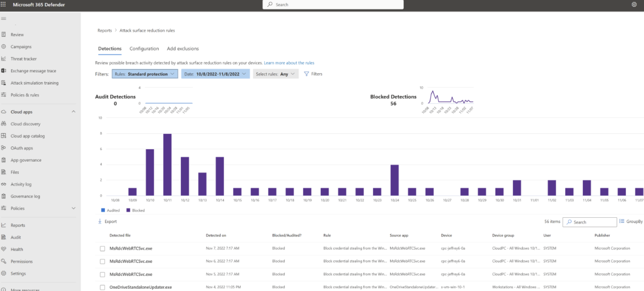The image size is (644, 291).
Task: Click the Governance log icon
Action: pyautogui.click(x=3, y=196)
